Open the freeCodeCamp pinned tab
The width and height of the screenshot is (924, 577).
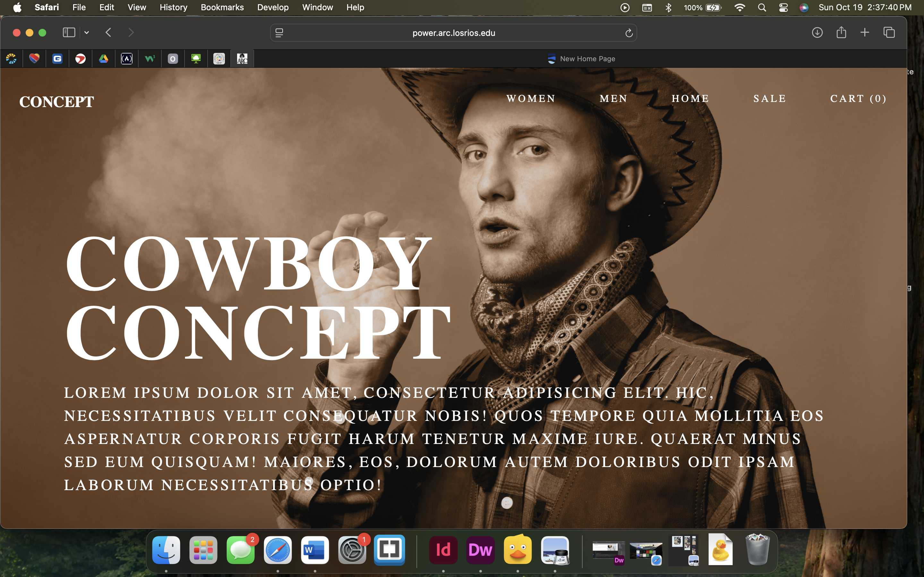[126, 59]
